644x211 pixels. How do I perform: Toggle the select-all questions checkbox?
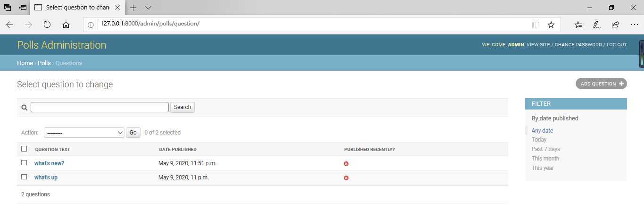click(24, 149)
